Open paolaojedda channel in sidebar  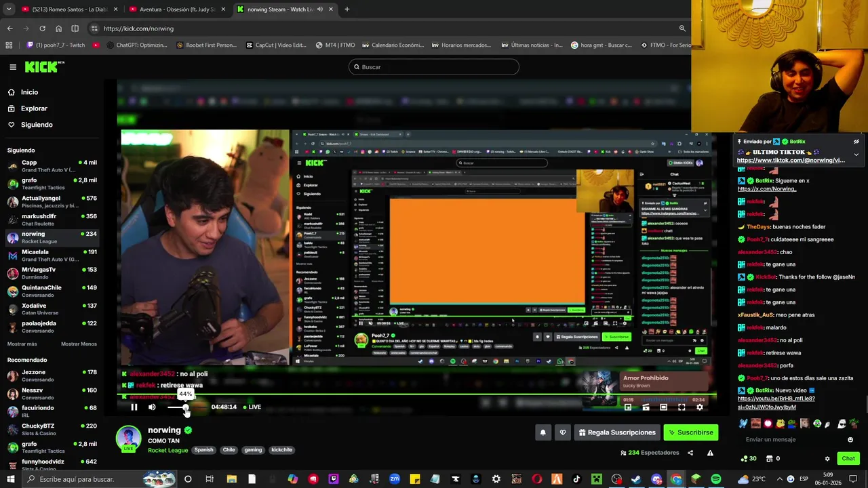pos(52,327)
